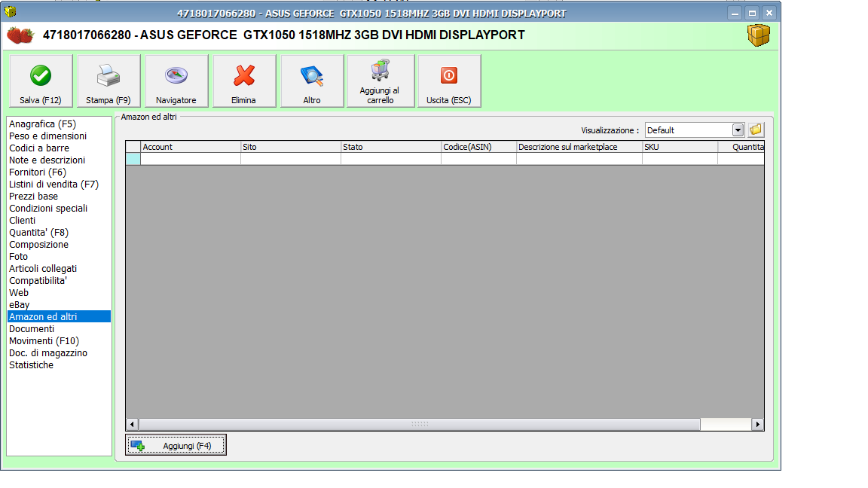Click the Account column header
The width and height of the screenshot is (868, 488).
pos(191,147)
